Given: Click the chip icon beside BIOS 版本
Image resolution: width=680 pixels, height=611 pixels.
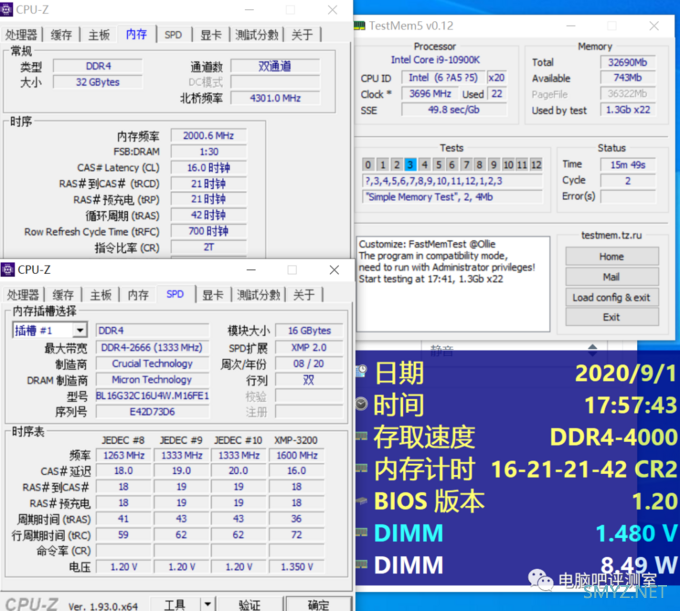Looking at the screenshot, I should click(362, 500).
